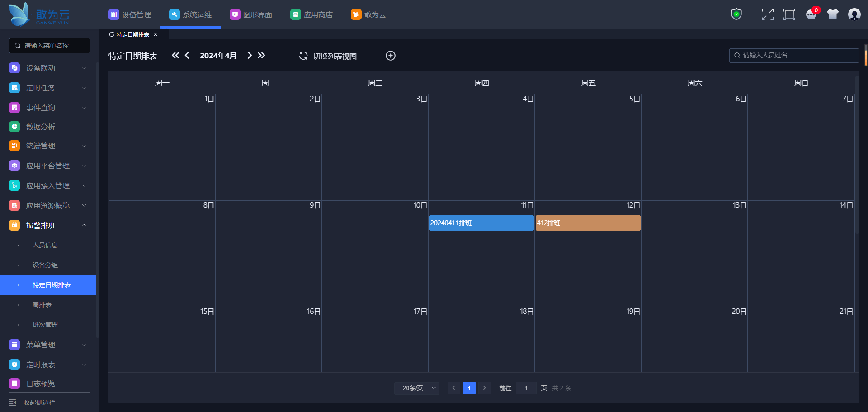Select the orange 412排班 schedule block
868x412 pixels.
pos(588,223)
